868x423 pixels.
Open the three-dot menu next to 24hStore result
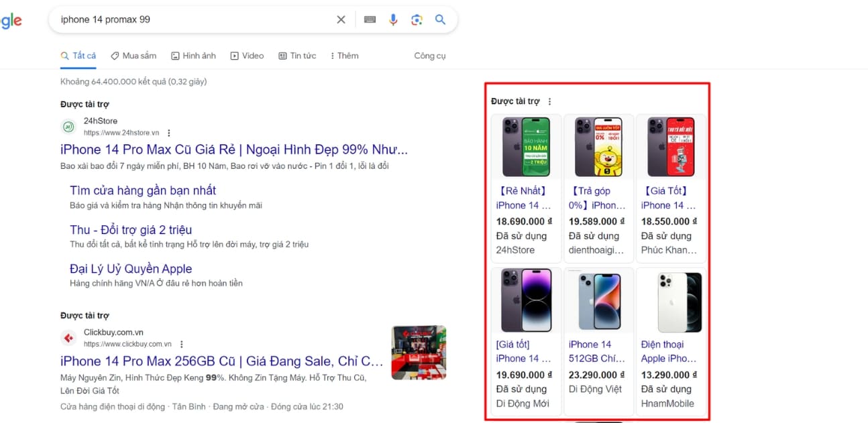click(169, 132)
